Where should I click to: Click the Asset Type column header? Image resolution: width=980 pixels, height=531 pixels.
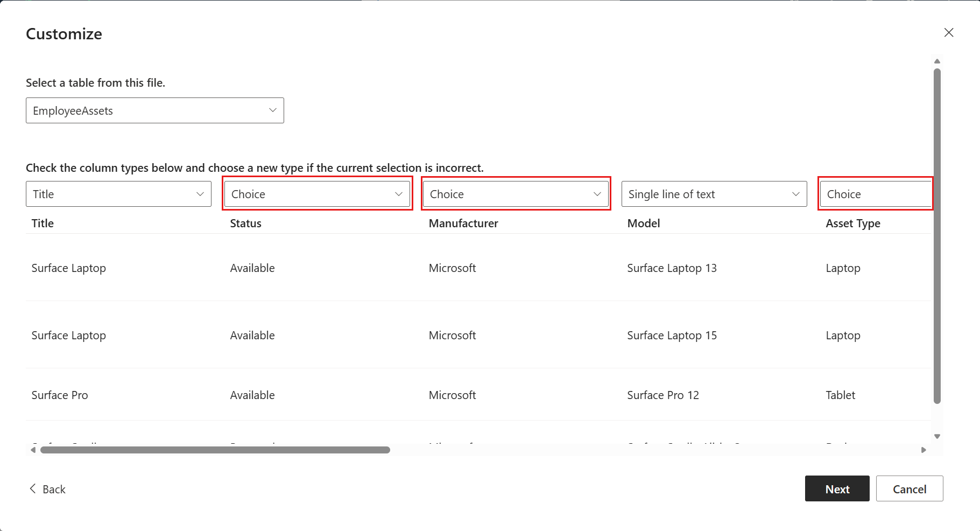coord(853,223)
